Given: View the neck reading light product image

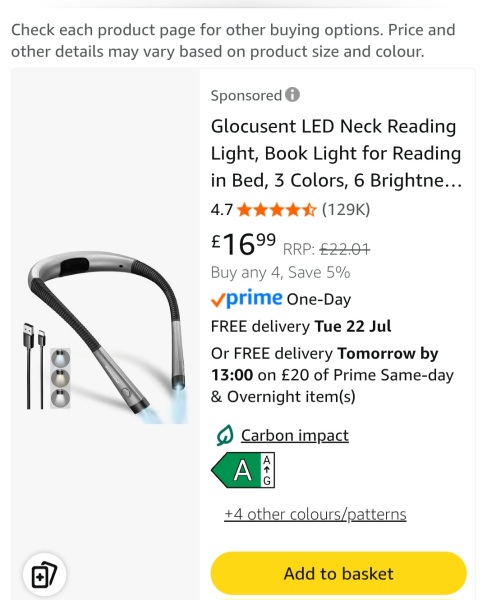Looking at the screenshot, I should point(105,337).
